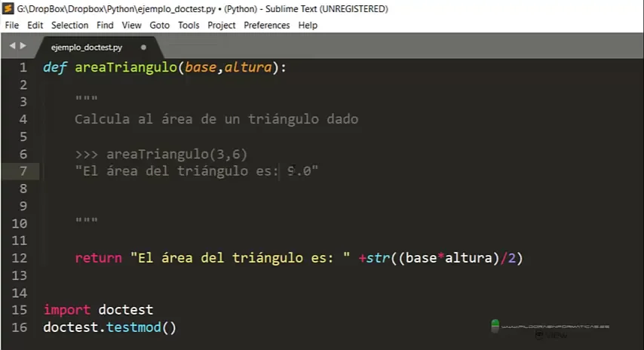Screen dimensions: 644x350
Task: Click the previous tab left arrow
Action: point(12,45)
